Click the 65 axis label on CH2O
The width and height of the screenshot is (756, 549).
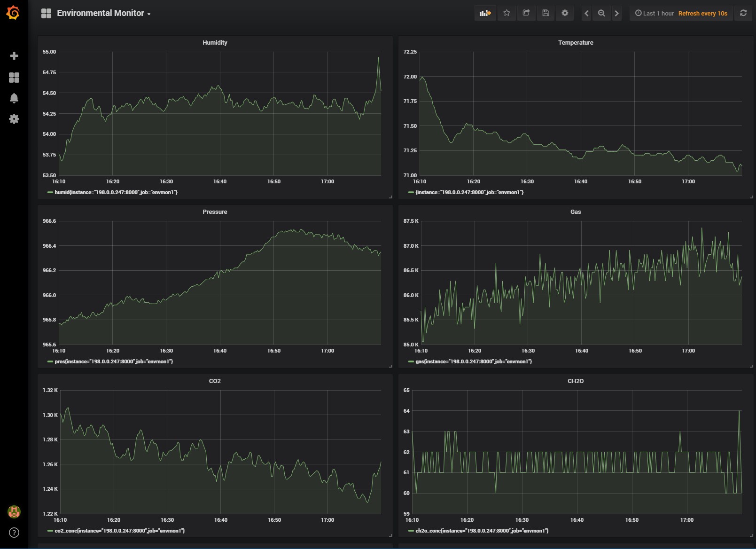pyautogui.click(x=406, y=390)
